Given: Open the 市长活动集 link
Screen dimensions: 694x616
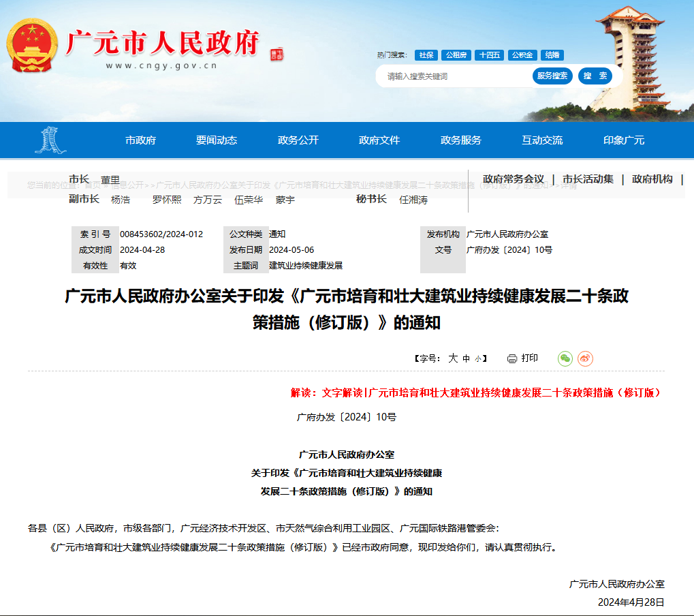Looking at the screenshot, I should tap(588, 179).
